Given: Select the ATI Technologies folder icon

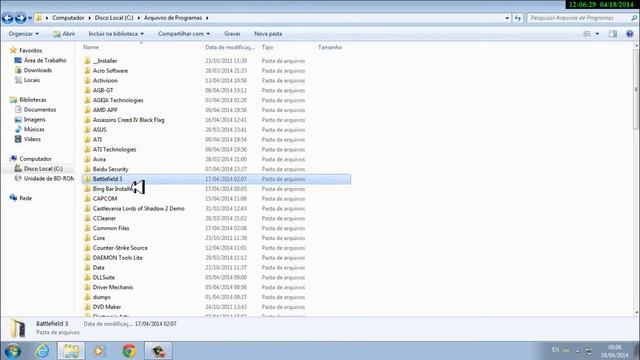Looking at the screenshot, I should 87,149.
